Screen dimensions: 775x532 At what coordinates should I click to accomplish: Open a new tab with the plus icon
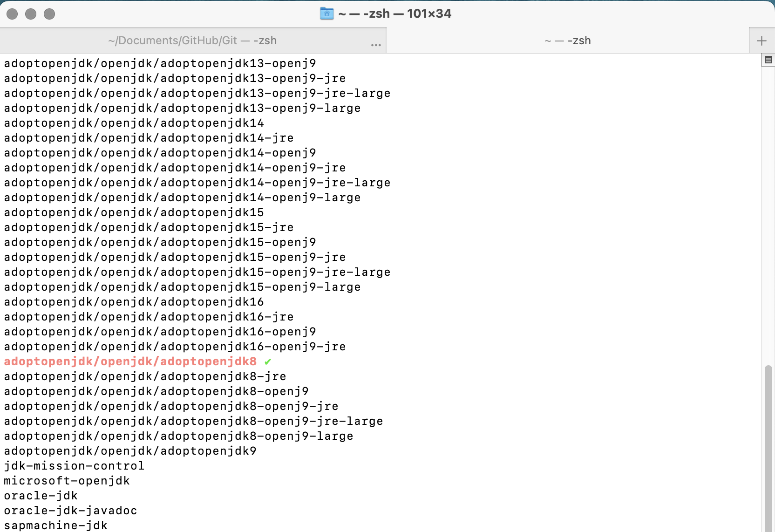tap(761, 40)
